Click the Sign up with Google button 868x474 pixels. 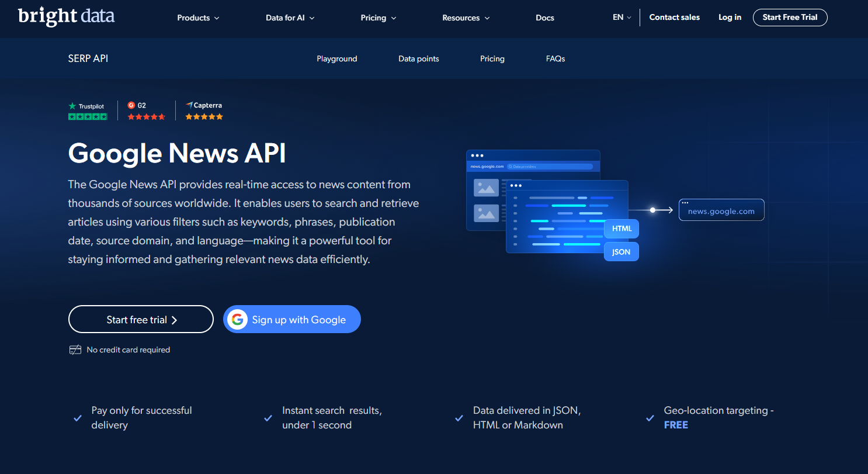291,319
